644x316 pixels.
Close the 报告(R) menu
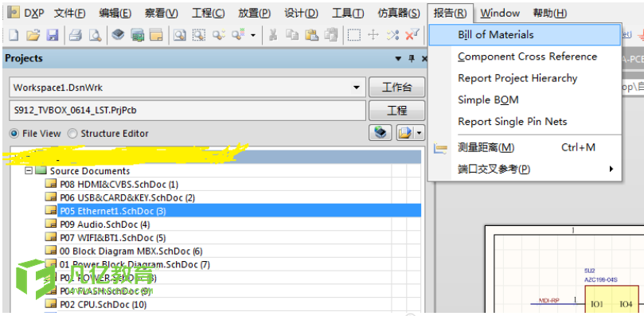click(450, 14)
